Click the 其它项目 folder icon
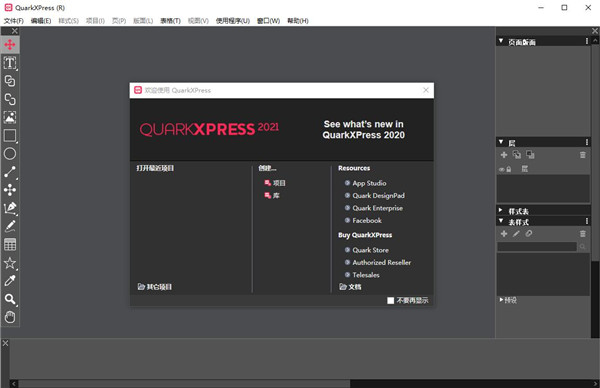Viewport: 600px width, 388px height. 141,287
